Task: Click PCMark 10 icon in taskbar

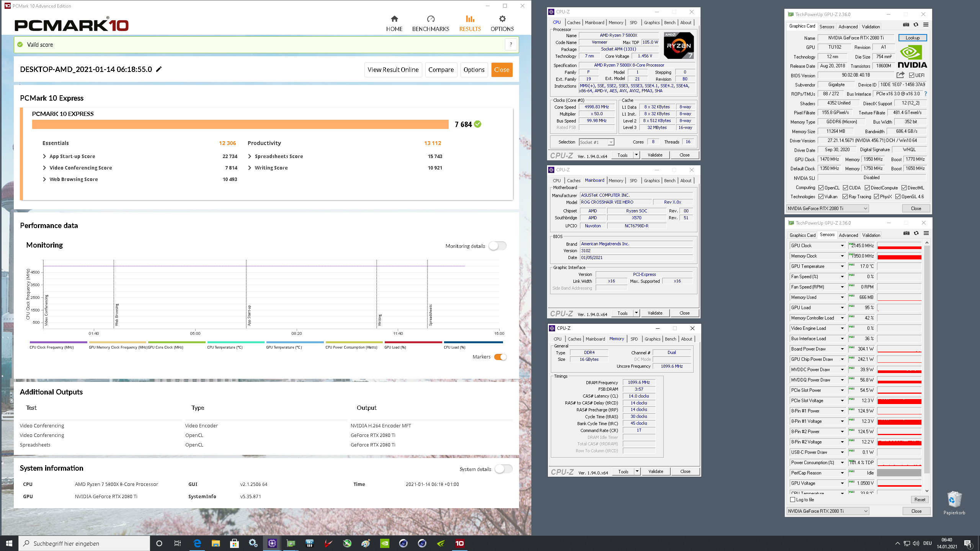Action: [x=460, y=543]
